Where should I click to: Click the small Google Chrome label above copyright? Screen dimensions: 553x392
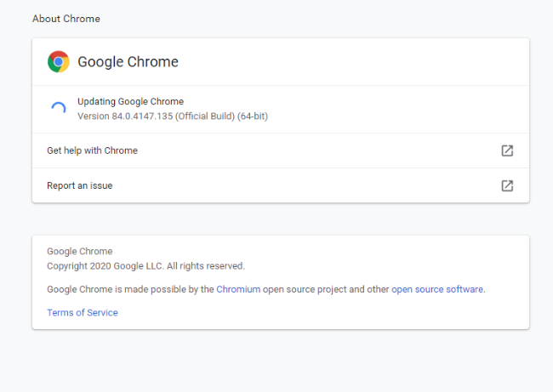pyautogui.click(x=80, y=252)
